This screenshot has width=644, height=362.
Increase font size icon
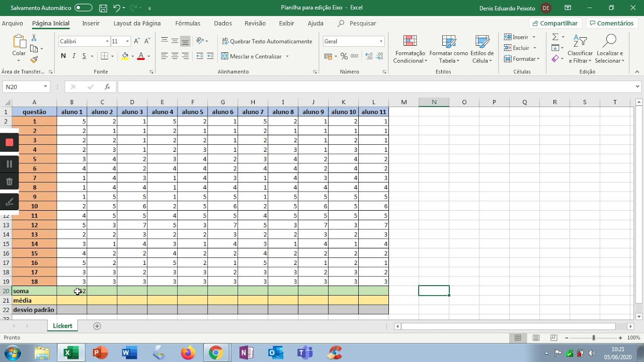pos(136,41)
